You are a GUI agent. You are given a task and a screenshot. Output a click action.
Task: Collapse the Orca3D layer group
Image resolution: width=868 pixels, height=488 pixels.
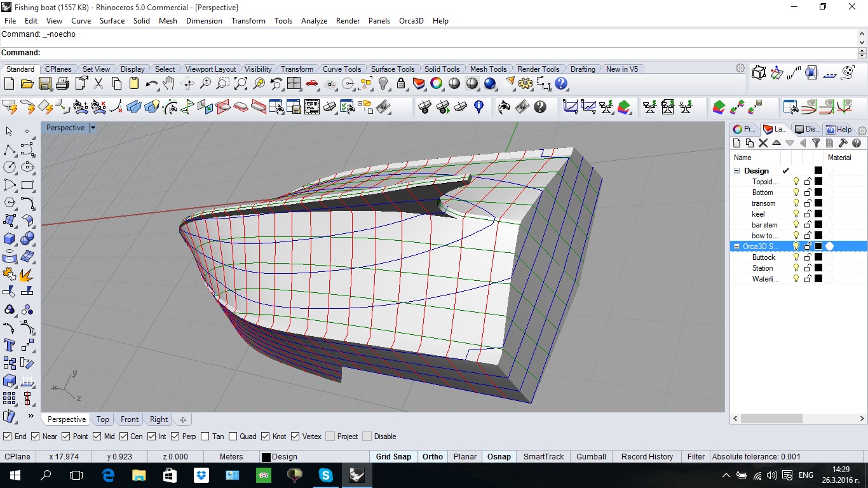tap(737, 247)
